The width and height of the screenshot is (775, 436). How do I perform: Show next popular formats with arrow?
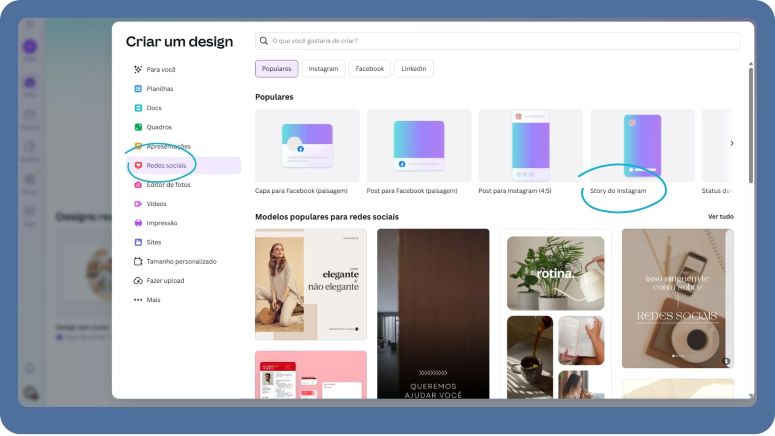pos(732,143)
